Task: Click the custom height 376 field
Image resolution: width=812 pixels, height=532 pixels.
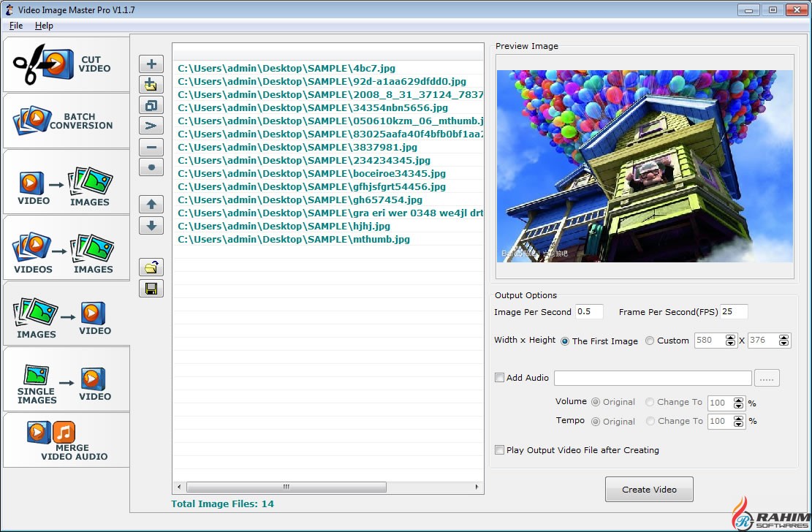Action: (x=763, y=341)
